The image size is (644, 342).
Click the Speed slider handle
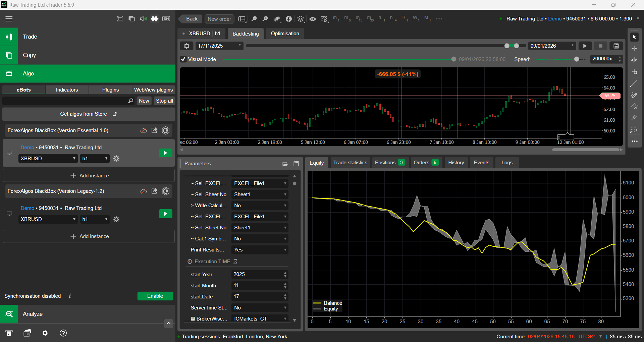tap(577, 59)
